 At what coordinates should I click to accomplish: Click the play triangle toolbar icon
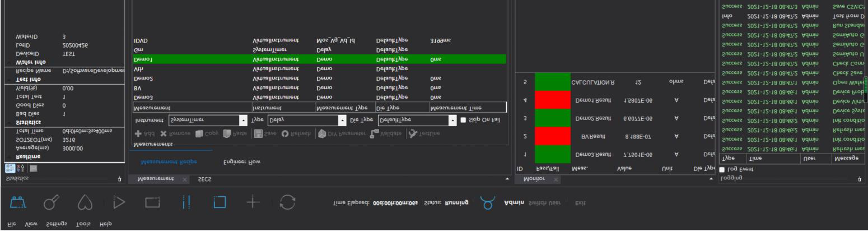(x=119, y=202)
